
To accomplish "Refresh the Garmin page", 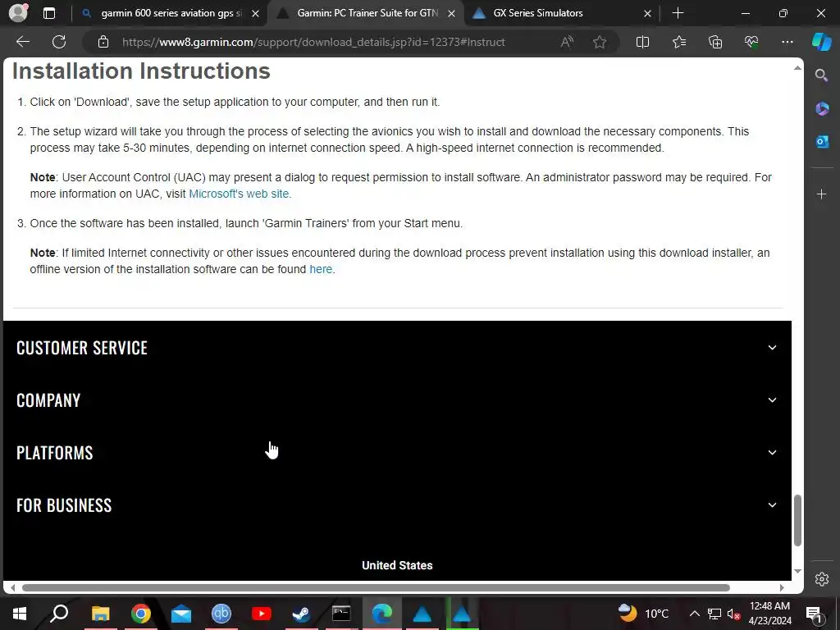I will (59, 42).
